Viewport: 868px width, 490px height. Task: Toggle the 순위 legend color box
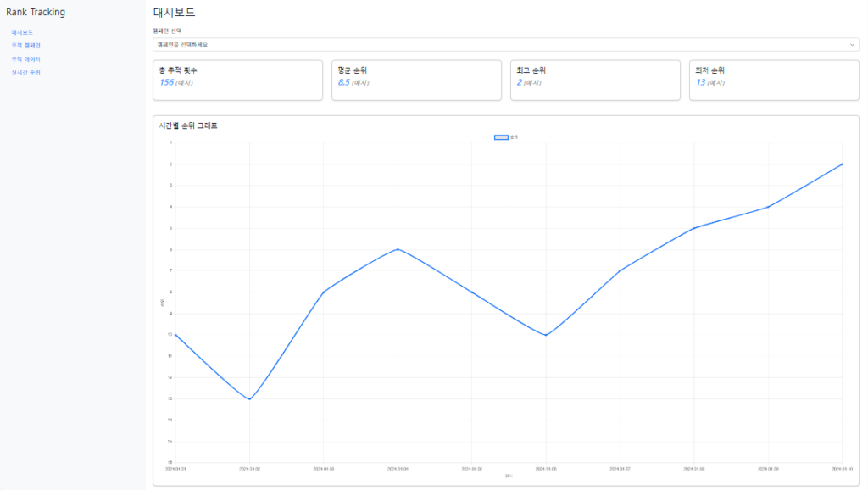point(501,136)
